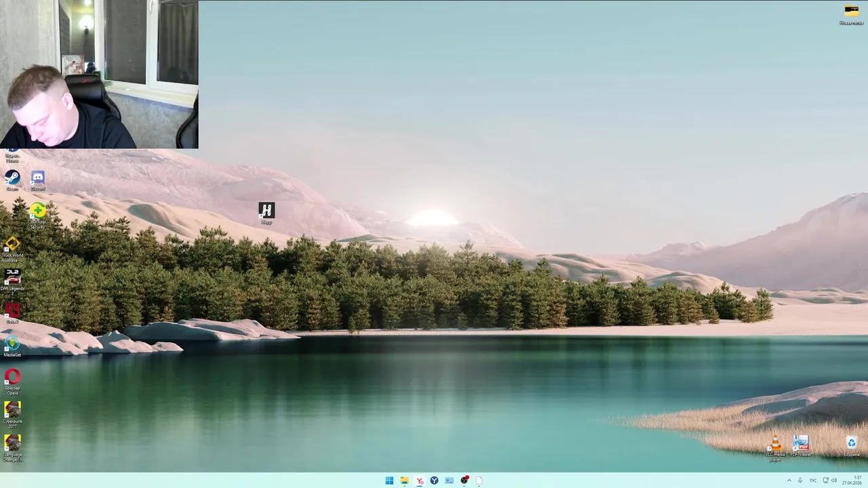
Task: Open the network tray icon
Action: (825, 481)
